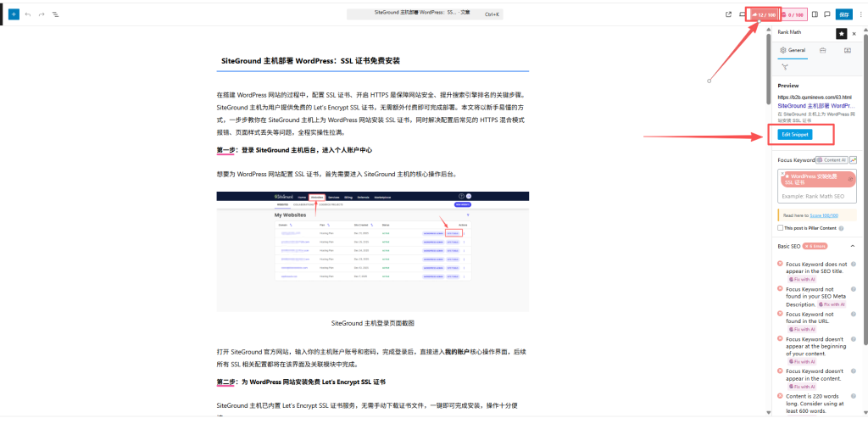This screenshot has width=868, height=424.
Task: Open the editor options three-dot menu
Action: point(860,14)
